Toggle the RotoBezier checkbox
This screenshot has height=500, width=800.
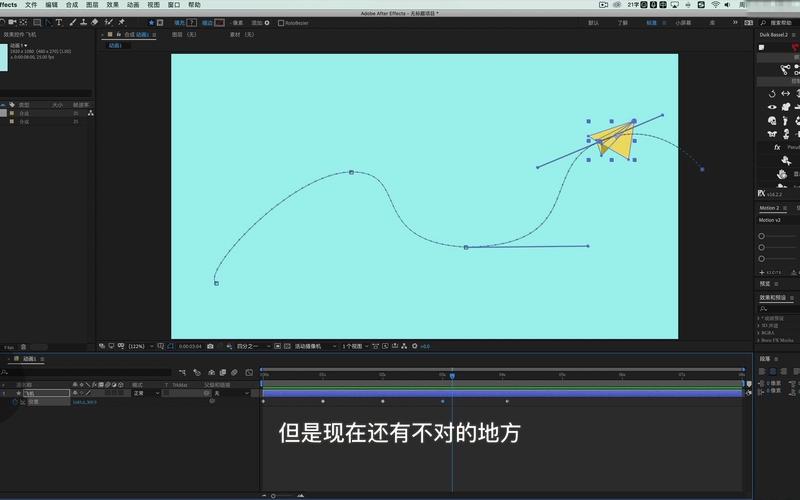coord(281,23)
